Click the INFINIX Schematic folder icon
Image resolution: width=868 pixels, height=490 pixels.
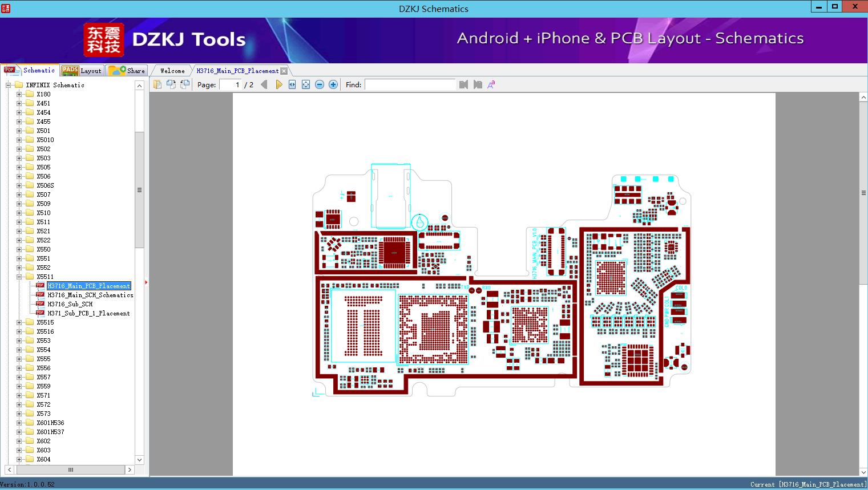[19, 85]
